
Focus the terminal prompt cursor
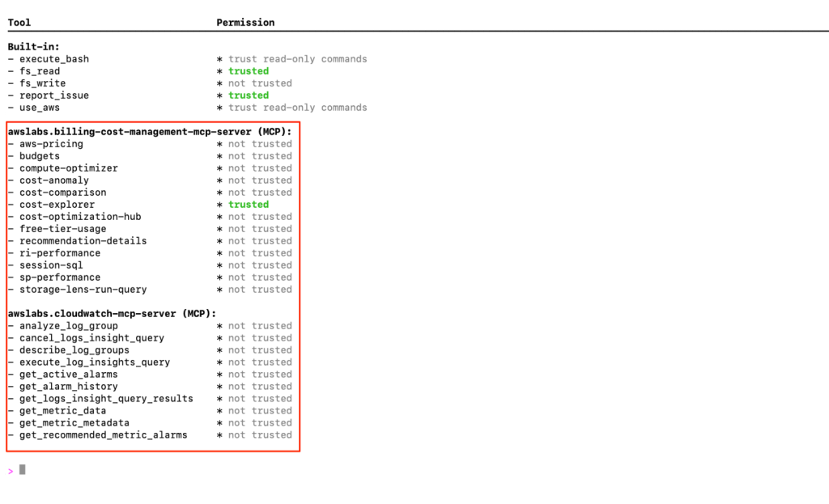(x=22, y=470)
